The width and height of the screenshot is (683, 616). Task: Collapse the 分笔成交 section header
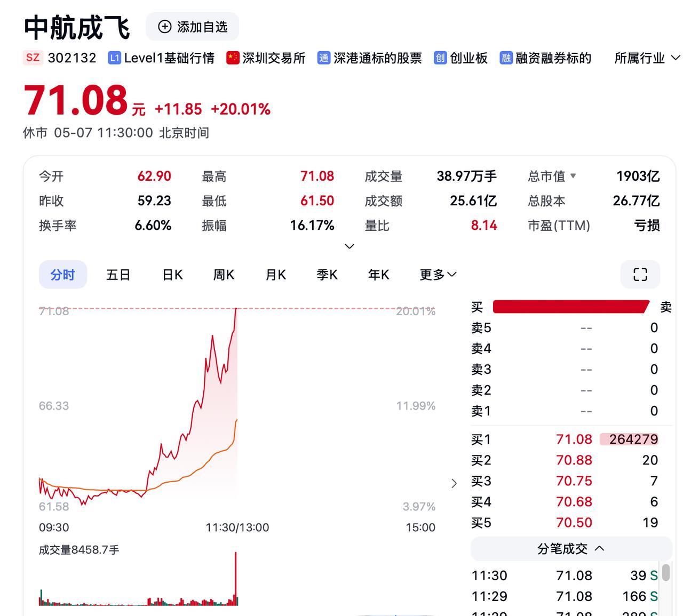(x=570, y=548)
